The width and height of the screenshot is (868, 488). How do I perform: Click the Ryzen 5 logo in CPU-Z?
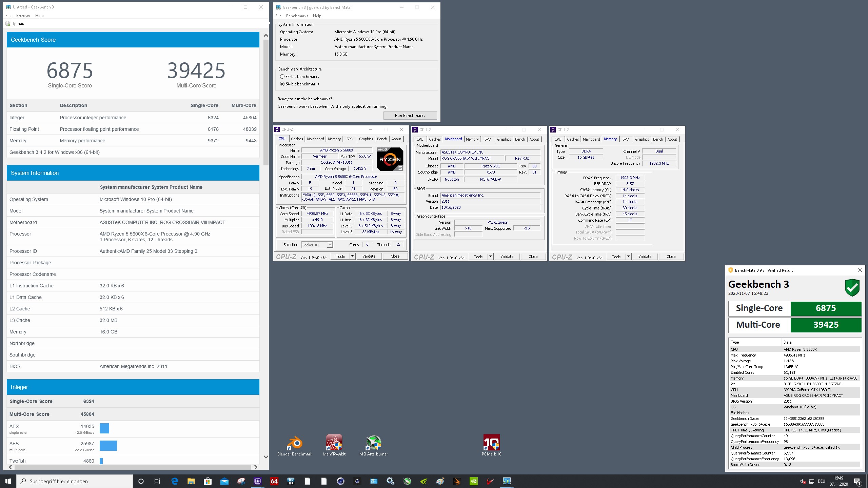coord(390,159)
